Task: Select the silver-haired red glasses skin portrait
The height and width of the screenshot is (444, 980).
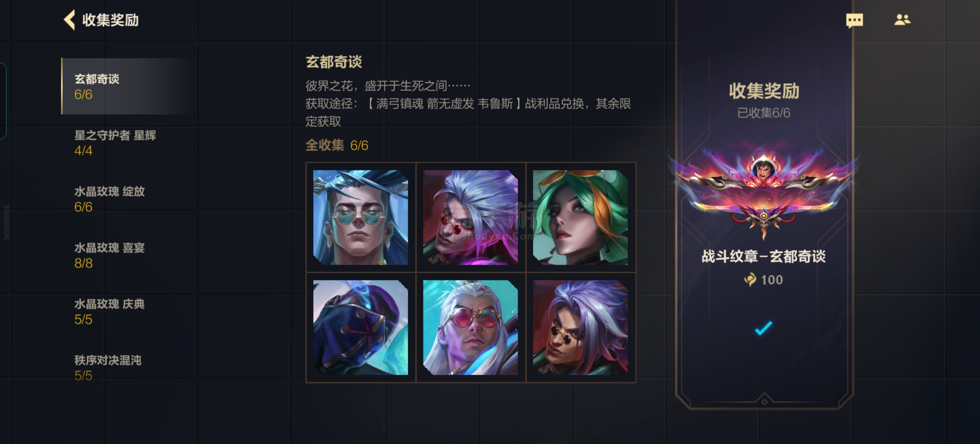Action: point(470,218)
